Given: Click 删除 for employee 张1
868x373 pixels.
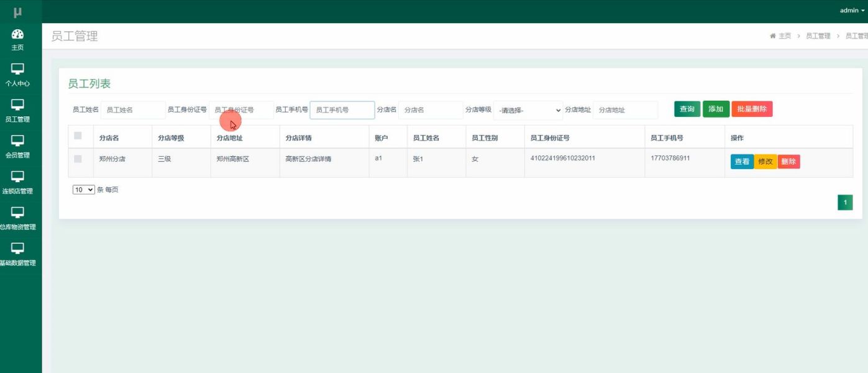Looking at the screenshot, I should pos(788,162).
